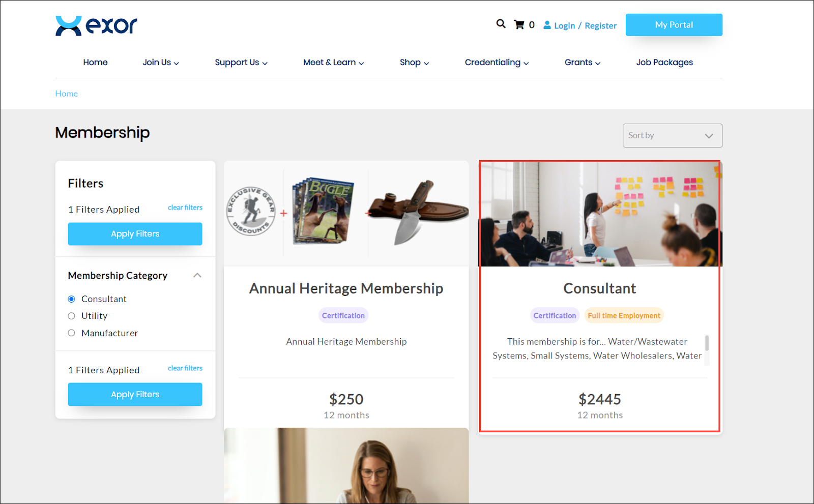
Task: Expand the Join Us menu
Action: click(x=161, y=63)
